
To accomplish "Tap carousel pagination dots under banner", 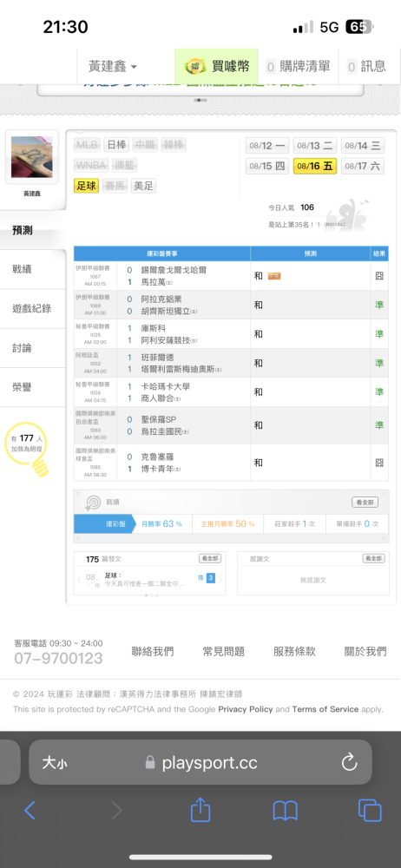I will (x=200, y=100).
